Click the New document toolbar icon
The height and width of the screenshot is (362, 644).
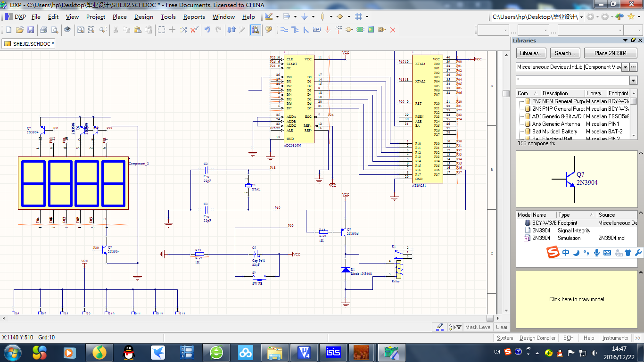[x=8, y=30]
